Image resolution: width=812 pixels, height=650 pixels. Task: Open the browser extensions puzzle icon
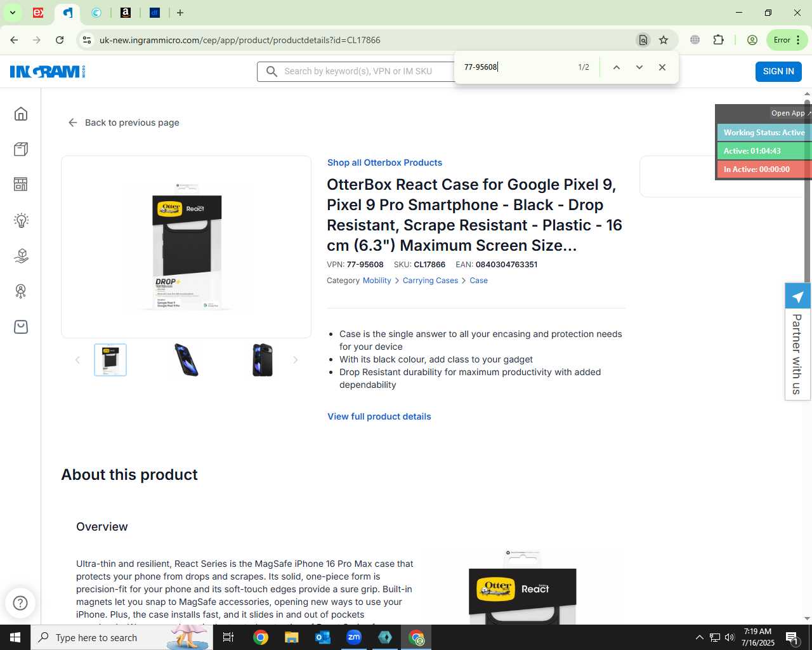coord(718,40)
